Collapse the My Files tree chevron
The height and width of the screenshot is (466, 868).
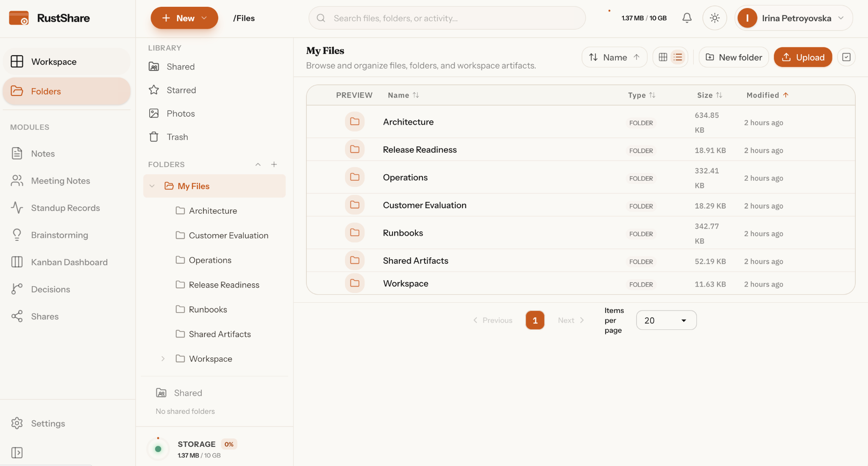(152, 186)
